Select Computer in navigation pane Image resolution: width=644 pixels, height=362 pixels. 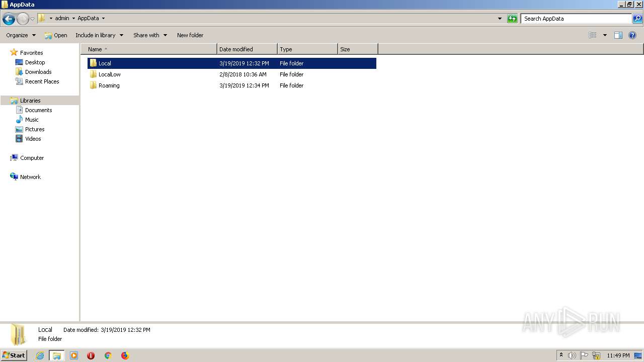pyautogui.click(x=32, y=158)
